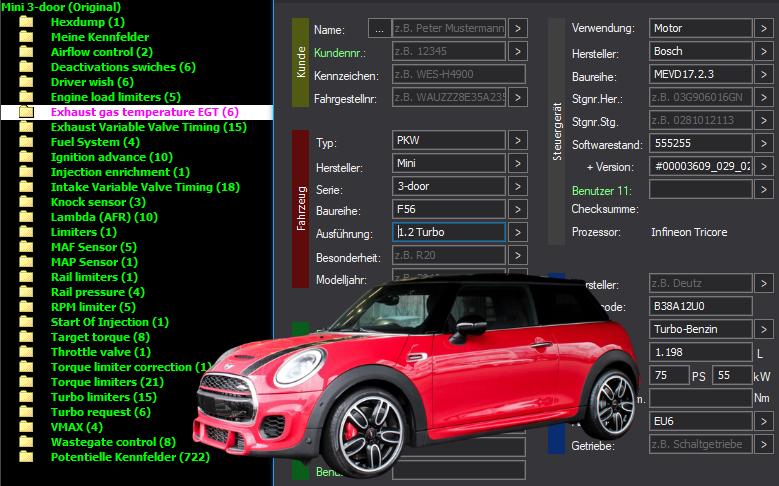The width and height of the screenshot is (779, 486).
Task: Expand the Baureihe MEVD17.2.3 arrow list
Action: tap(764, 74)
